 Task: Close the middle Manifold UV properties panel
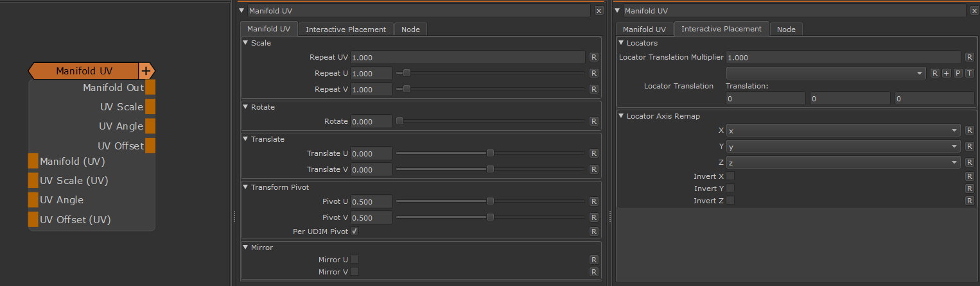(599, 11)
